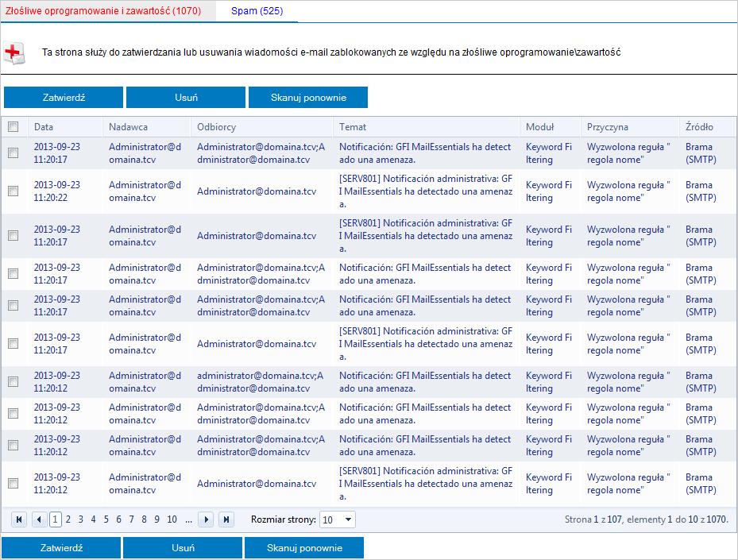The height and width of the screenshot is (560, 738).
Task: Click the bottom Skanuj ponownie button
Action: coord(304,548)
